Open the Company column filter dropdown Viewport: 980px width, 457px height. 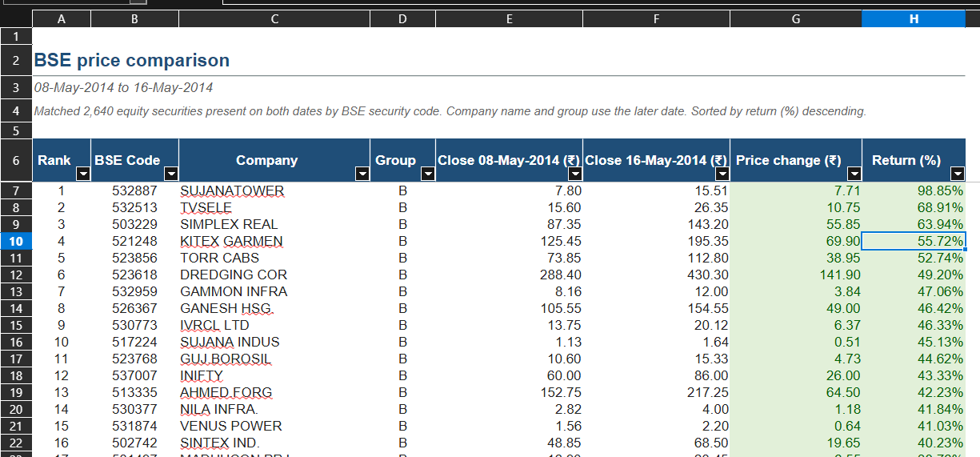coord(362,174)
